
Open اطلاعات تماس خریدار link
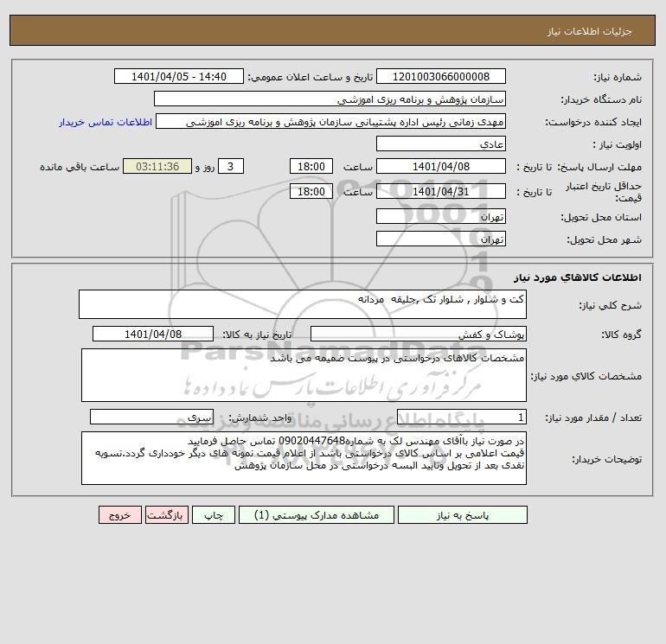106,122
